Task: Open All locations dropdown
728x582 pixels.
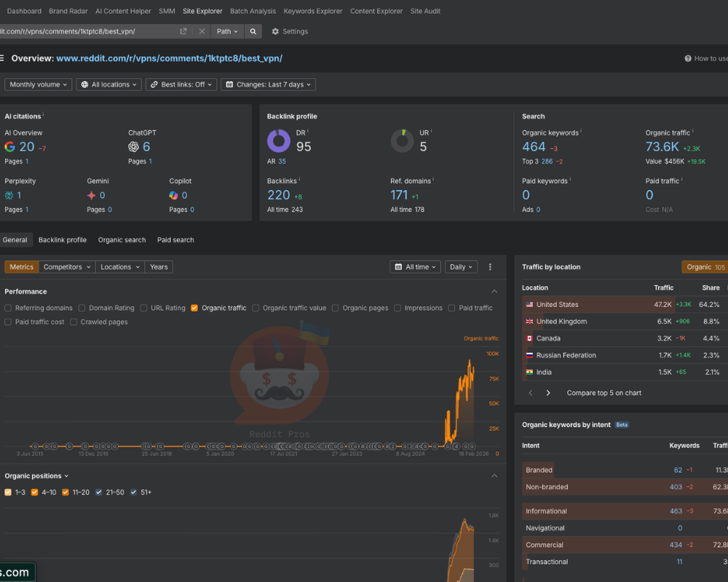Action: pyautogui.click(x=109, y=84)
